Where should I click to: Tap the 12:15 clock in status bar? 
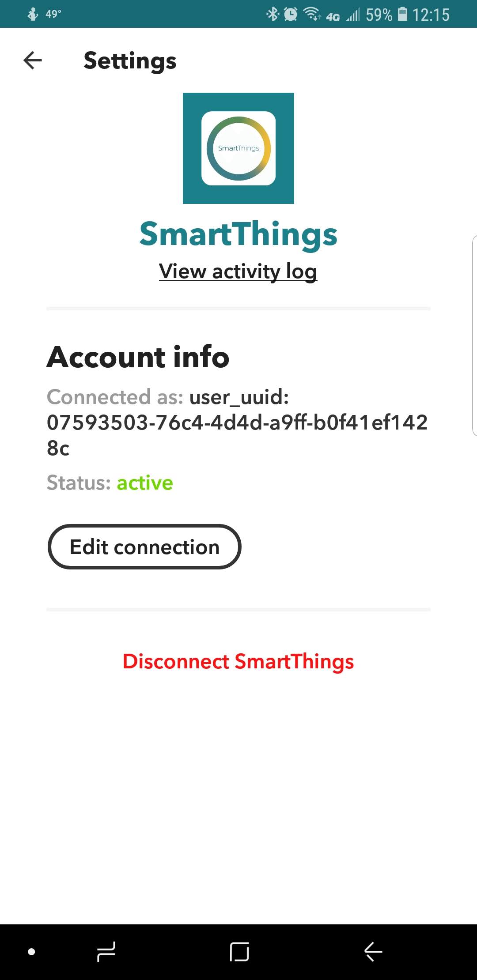click(431, 15)
